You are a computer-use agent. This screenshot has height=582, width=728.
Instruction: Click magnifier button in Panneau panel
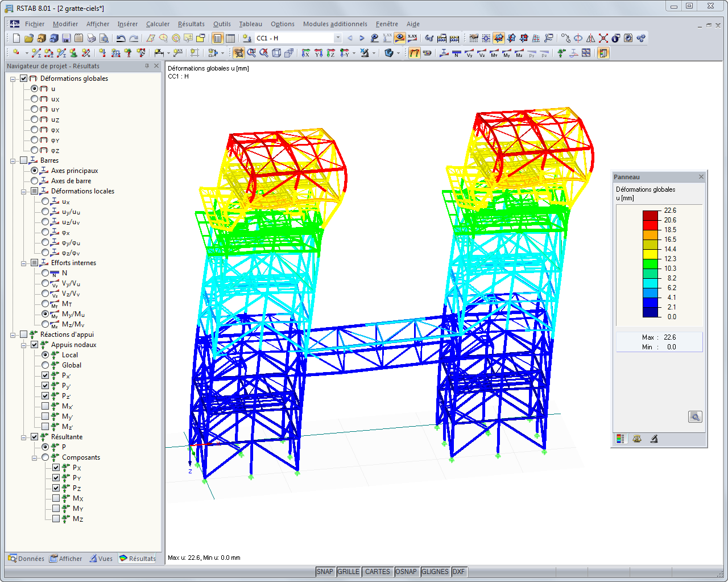pos(694,417)
